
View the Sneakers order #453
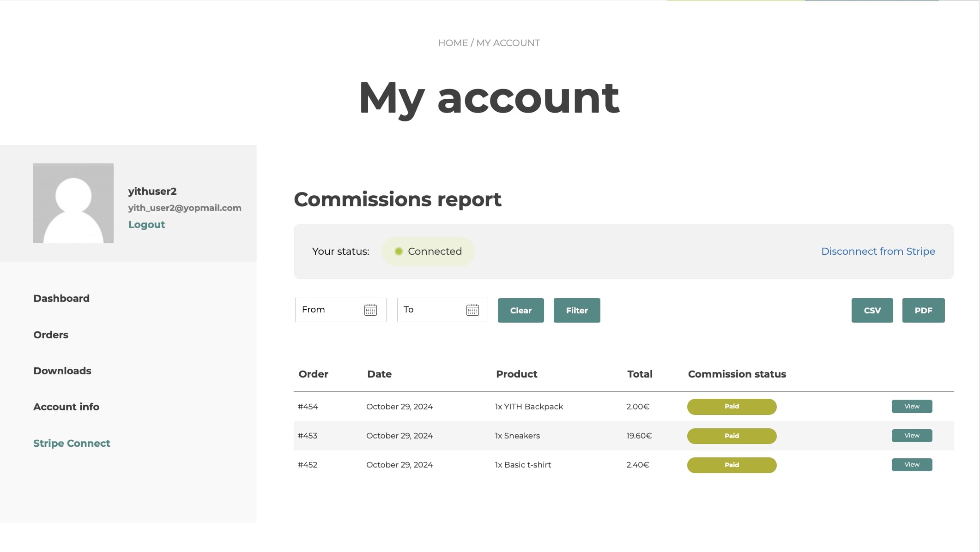click(x=912, y=435)
